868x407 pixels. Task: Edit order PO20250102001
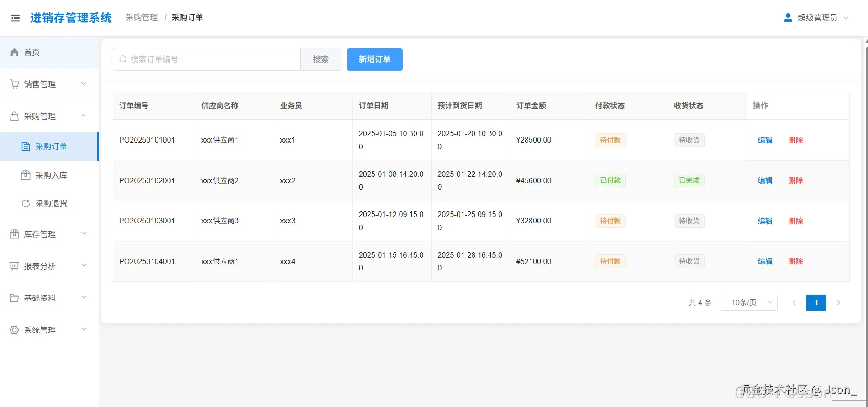(765, 180)
